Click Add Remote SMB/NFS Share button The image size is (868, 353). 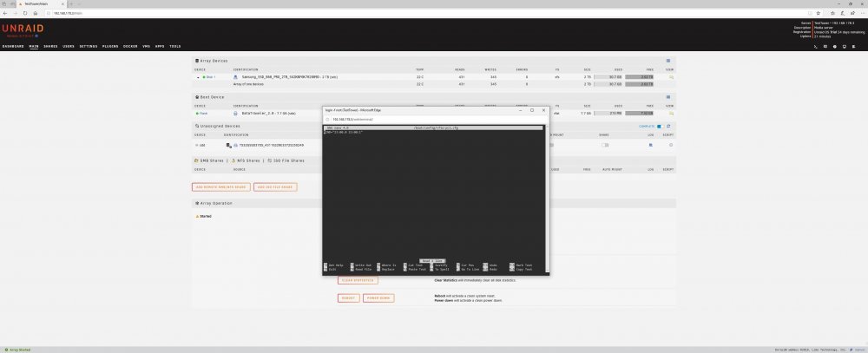tap(220, 187)
